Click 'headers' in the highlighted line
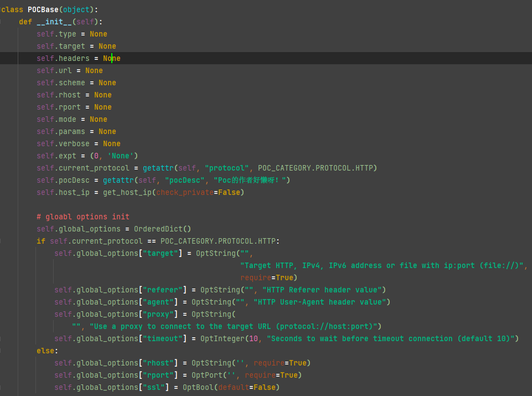532x396 pixels. [74, 58]
